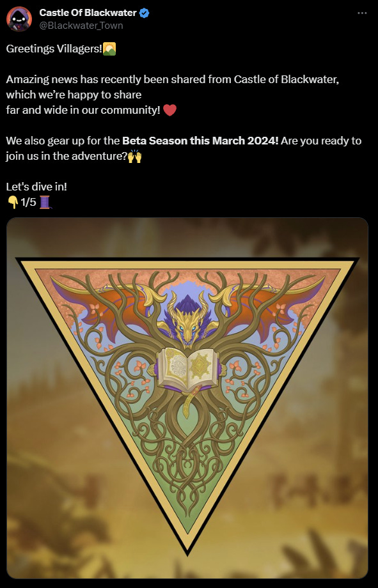Open the three-dot more options menu

coord(362,13)
